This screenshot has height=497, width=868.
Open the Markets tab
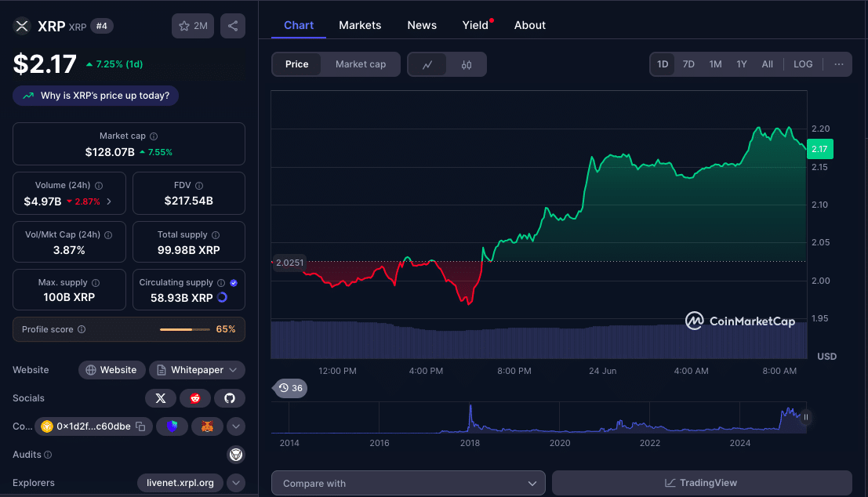click(360, 25)
